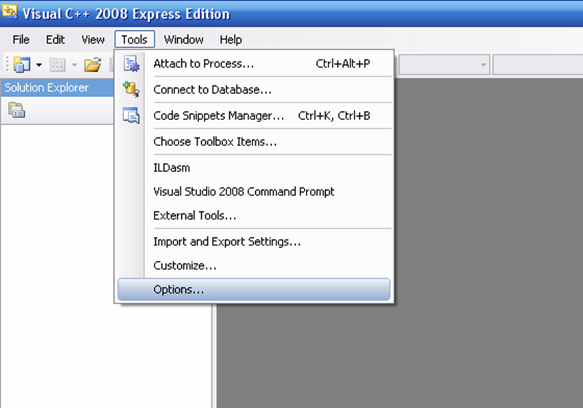Open Code Snippets Manager… entry
This screenshot has height=408, width=583.
tap(254, 116)
